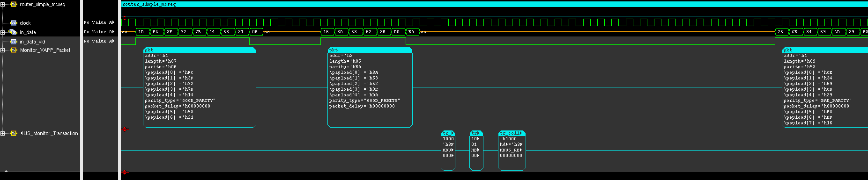The width and height of the screenshot is (868, 180).
Task: Expand the Monitor_YAPP_Packet transaction stream
Action: pyautogui.click(x=3, y=50)
